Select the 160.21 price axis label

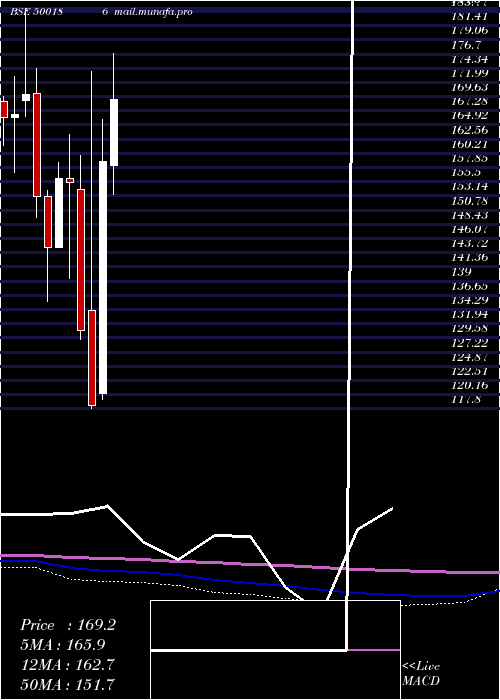[470, 144]
